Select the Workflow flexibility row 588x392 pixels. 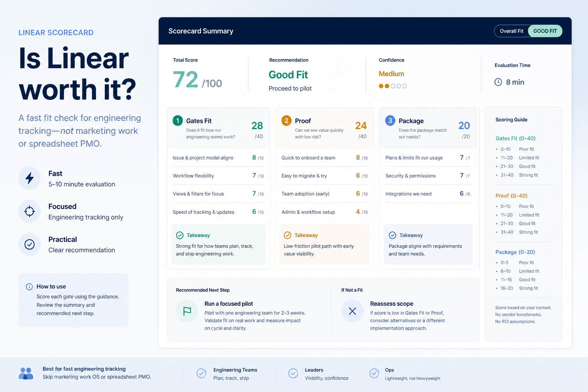pyautogui.click(x=218, y=176)
